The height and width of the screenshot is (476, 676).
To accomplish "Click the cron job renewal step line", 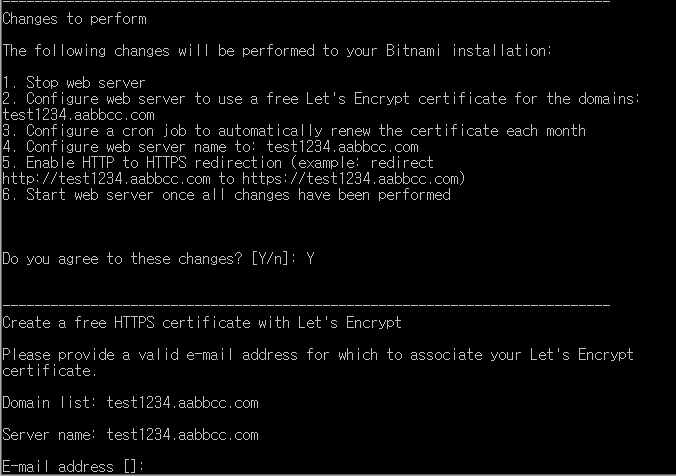I will (x=294, y=131).
